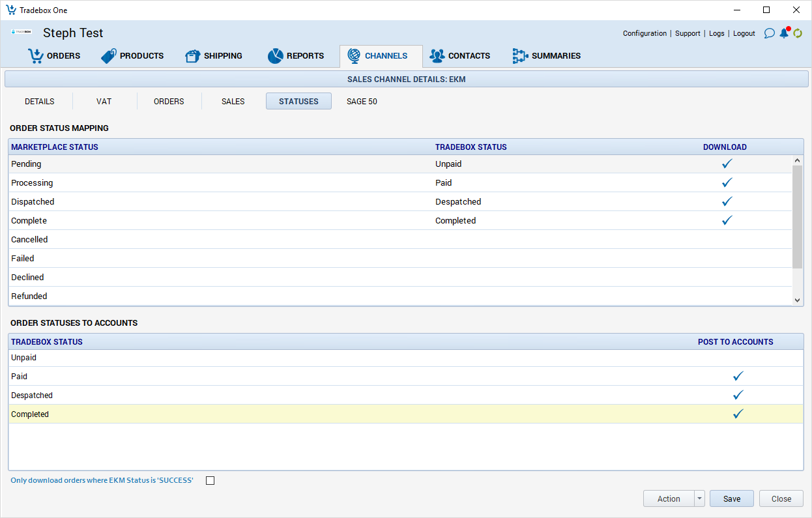
Task: Open the Configuration link
Action: pyautogui.click(x=645, y=33)
